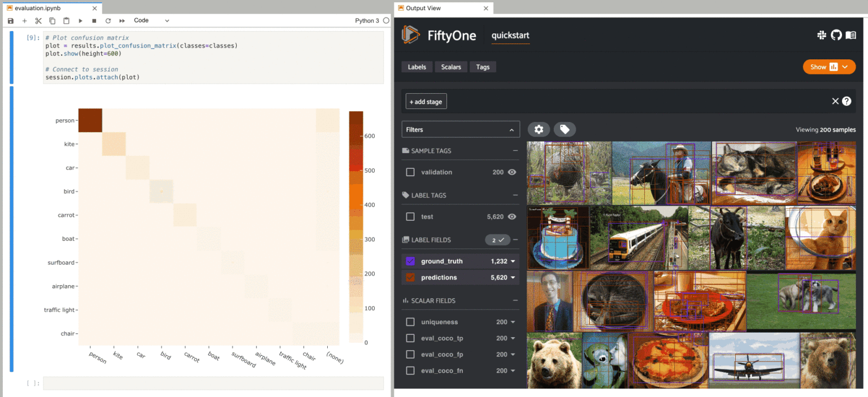Open the FiftyOne Slack community

coord(822,35)
